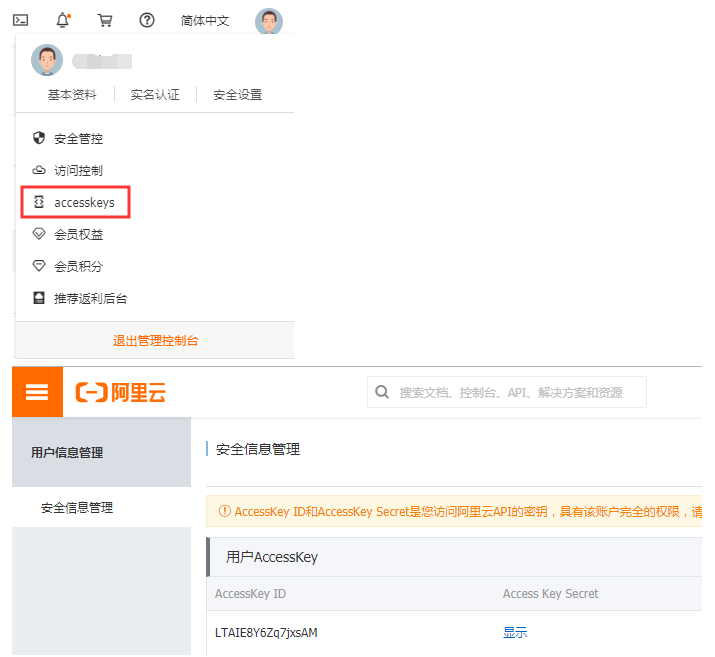715x657 pixels.
Task: Select 安全信息管理 sidebar item
Action: (77, 507)
